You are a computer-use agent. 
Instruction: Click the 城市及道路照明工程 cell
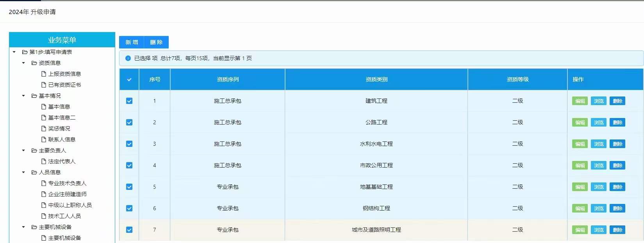tap(376, 230)
